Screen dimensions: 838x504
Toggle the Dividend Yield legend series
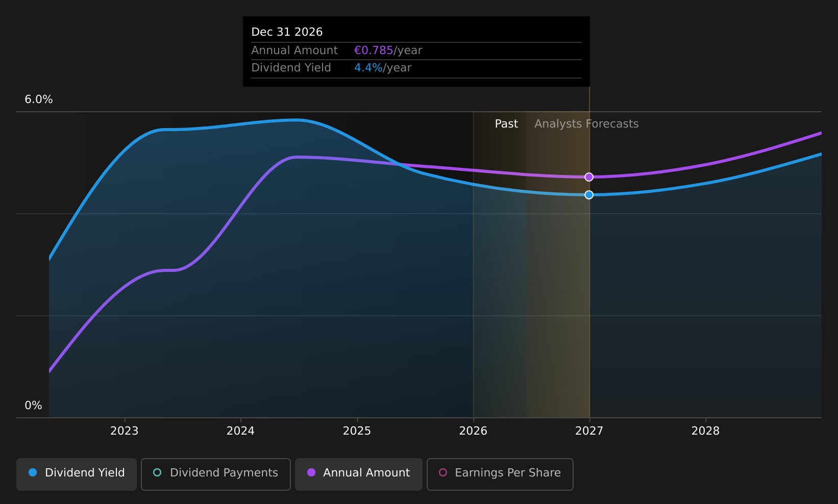[77, 474]
